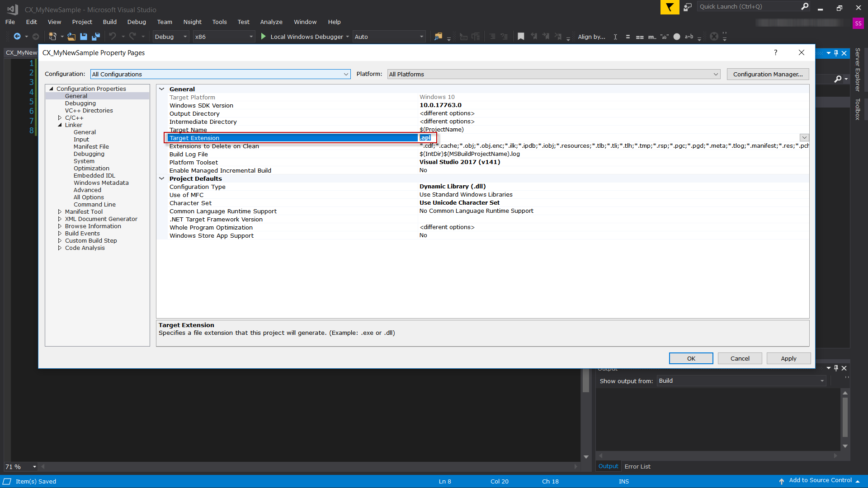Click the previous bookmark icon
This screenshot has width=868, height=488.
pos(534,37)
